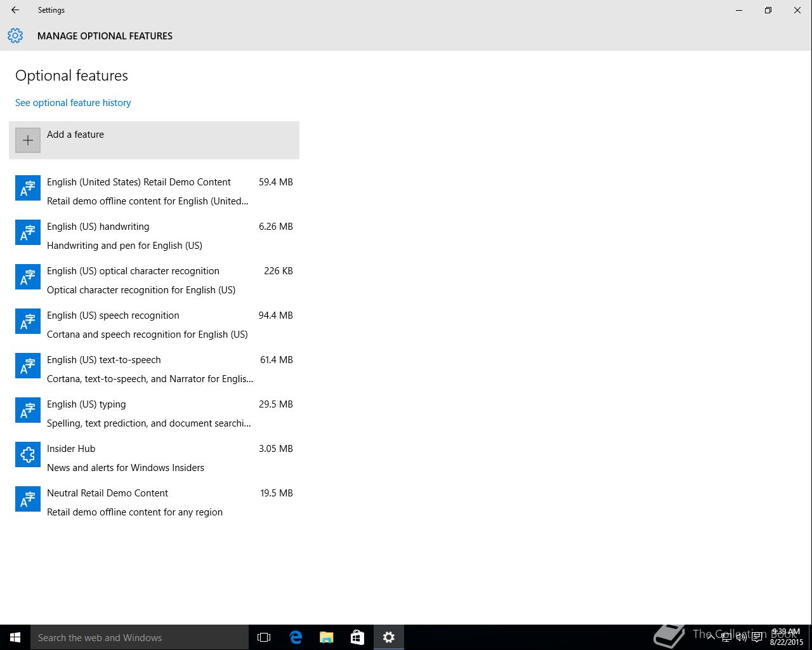Click the Settings gear icon beside the heading
This screenshot has width=812, height=650.
pos(15,36)
